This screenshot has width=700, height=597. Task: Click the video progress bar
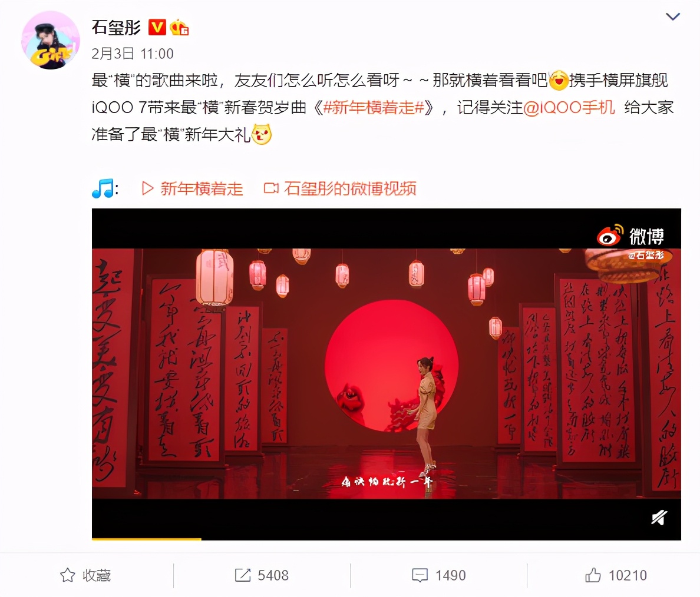(386, 539)
